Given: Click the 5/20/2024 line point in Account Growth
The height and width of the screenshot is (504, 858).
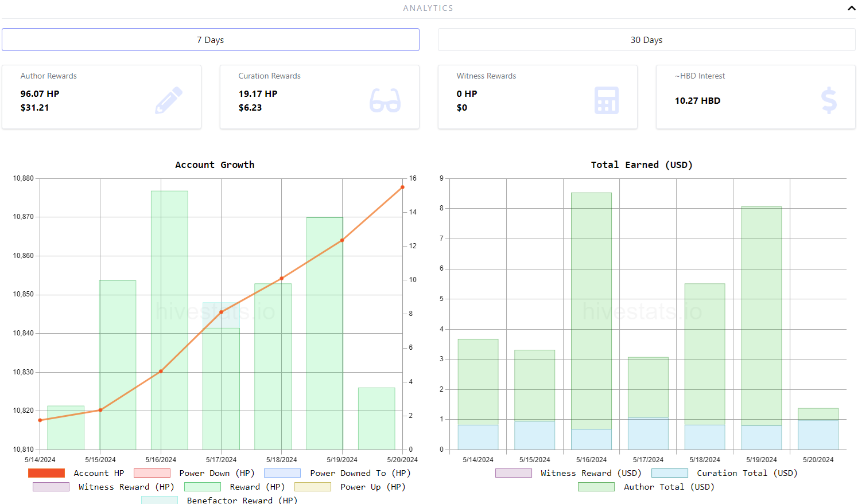Looking at the screenshot, I should pos(402,187).
